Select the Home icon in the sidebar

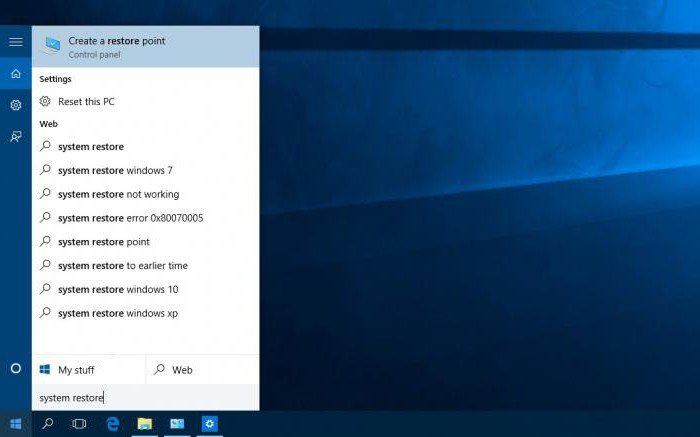pyautogui.click(x=15, y=74)
